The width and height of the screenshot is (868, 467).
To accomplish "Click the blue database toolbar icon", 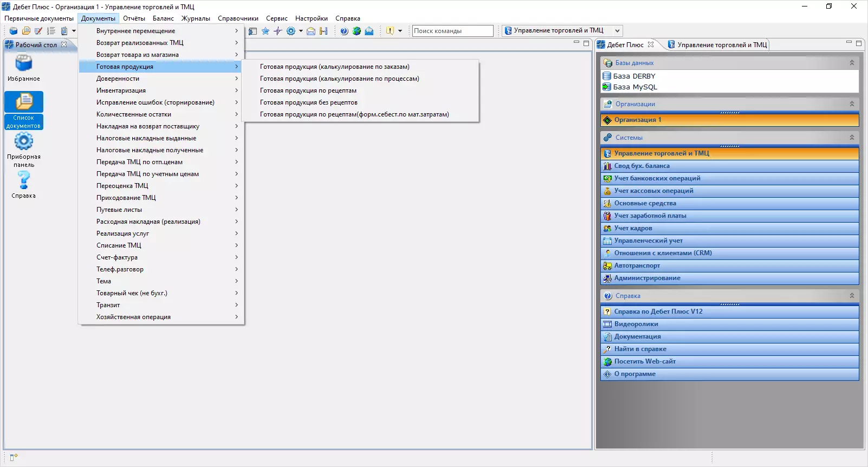I will pos(14,31).
